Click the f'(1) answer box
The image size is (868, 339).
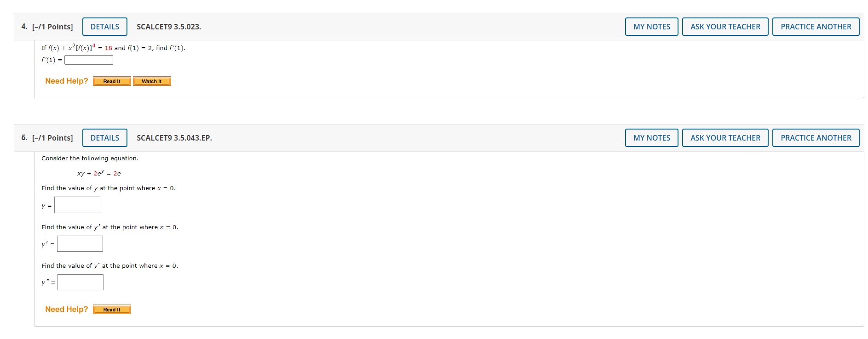click(x=88, y=60)
